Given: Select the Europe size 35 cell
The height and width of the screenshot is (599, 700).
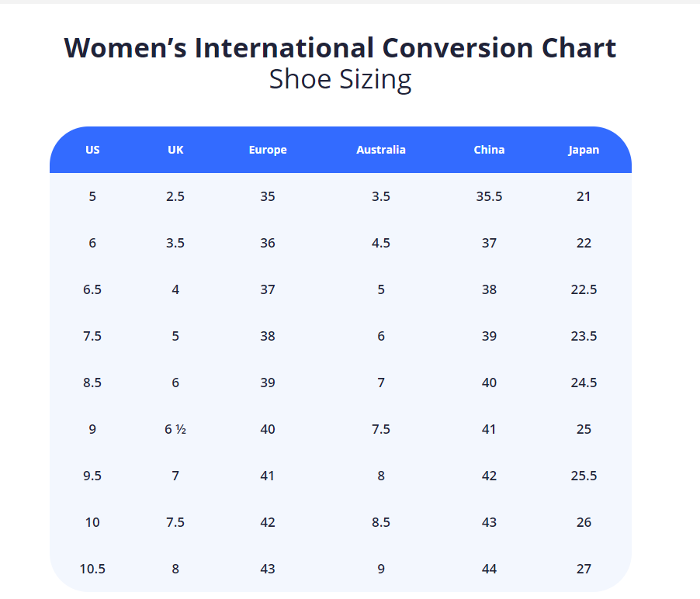Looking at the screenshot, I should tap(268, 196).
